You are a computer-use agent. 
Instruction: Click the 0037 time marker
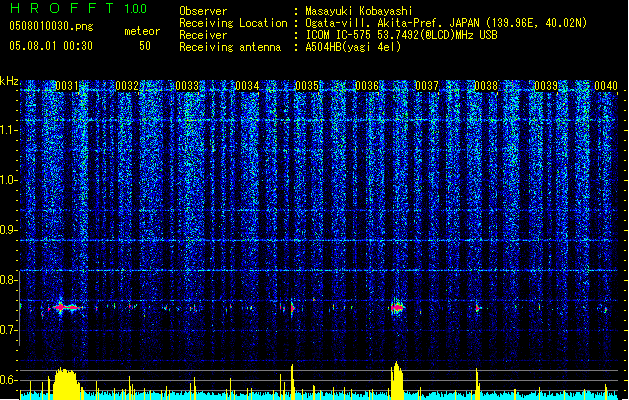click(427, 86)
